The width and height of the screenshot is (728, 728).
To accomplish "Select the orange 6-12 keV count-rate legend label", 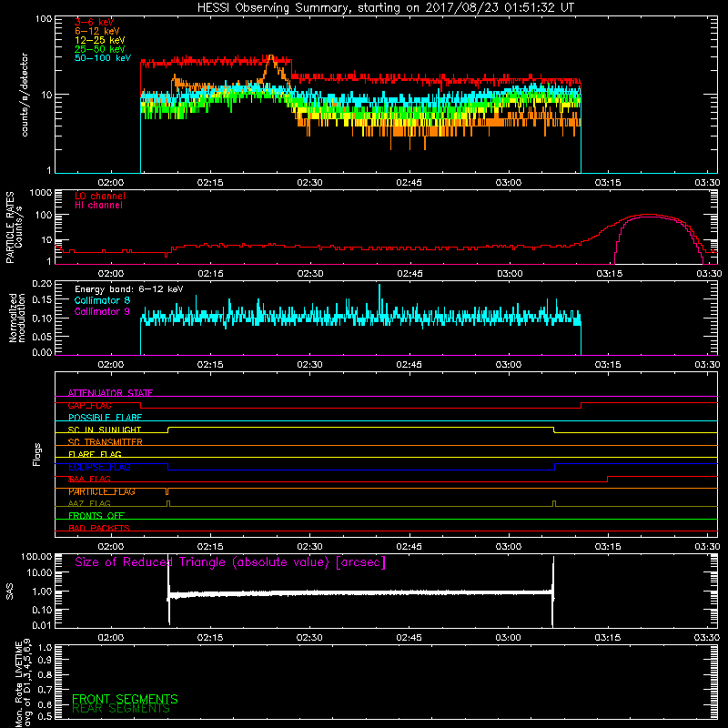I will tap(97, 31).
